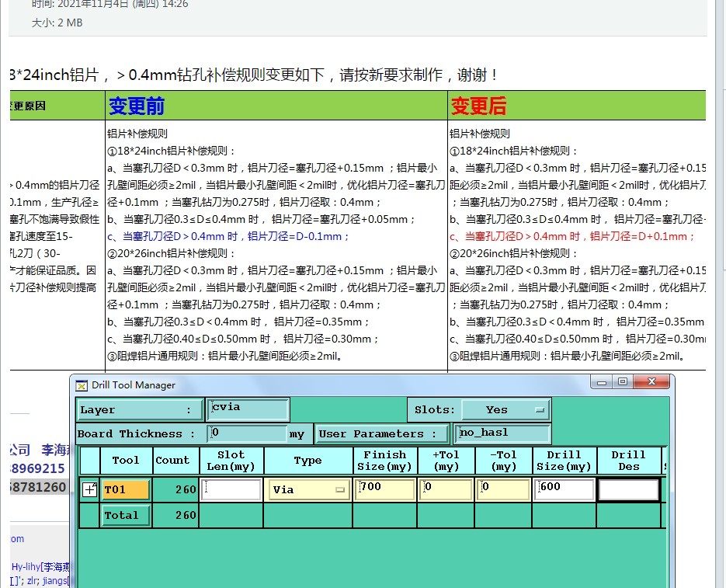This screenshot has width=726, height=588.
Task: Click the Tool column header
Action: (x=126, y=461)
